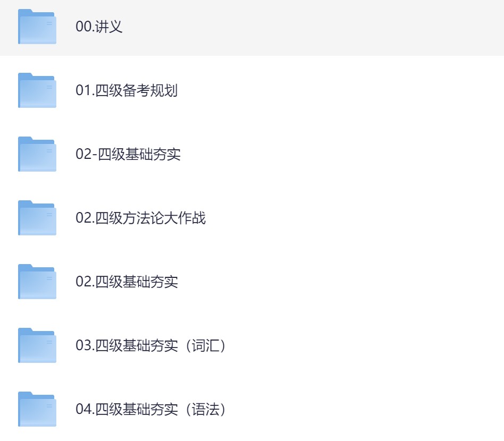Click the folder icon beside 03.四级基础夯实（词汇）
Viewport: 504px width, 441px height.
[x=37, y=345]
